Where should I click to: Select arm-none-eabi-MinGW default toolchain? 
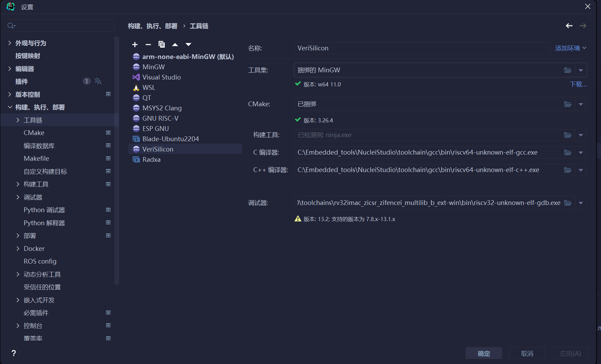coord(185,57)
